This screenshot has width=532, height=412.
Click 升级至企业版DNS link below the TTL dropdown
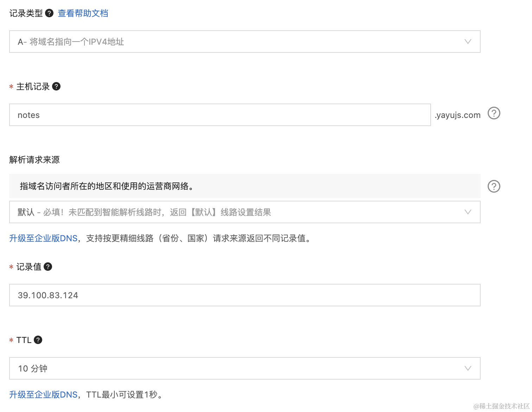[x=43, y=395]
